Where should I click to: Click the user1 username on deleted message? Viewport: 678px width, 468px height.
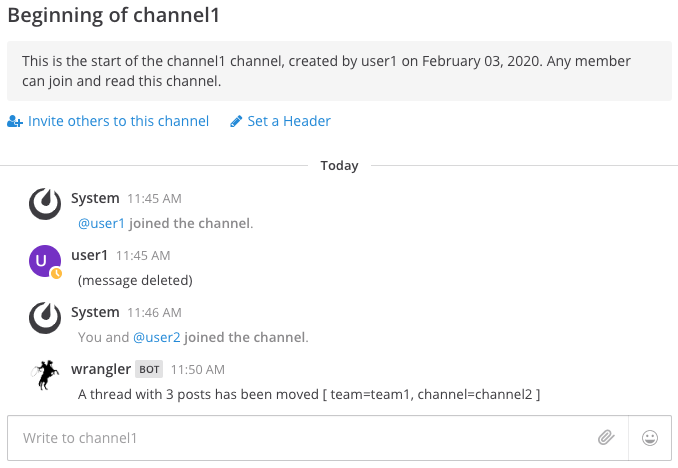pos(90,255)
